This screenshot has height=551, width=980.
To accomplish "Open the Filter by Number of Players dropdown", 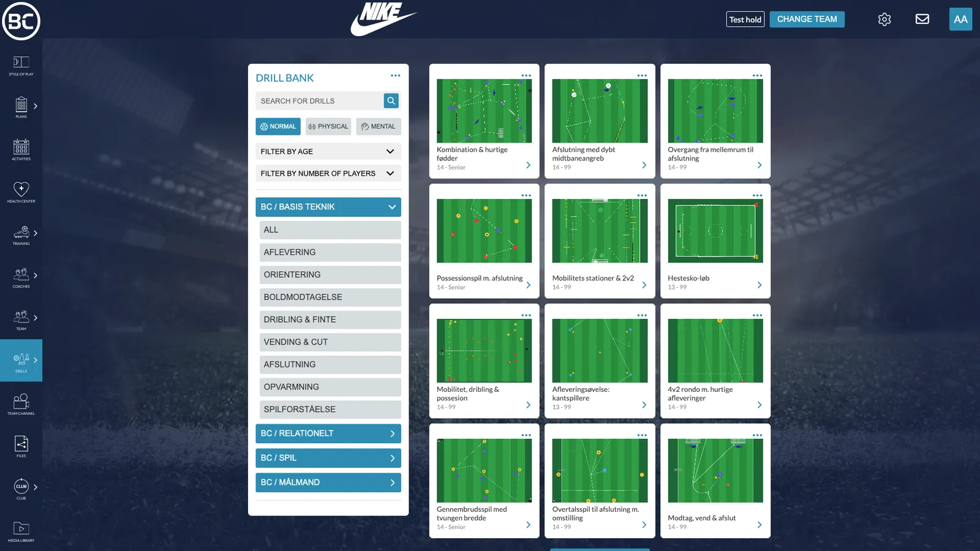I will pos(328,174).
